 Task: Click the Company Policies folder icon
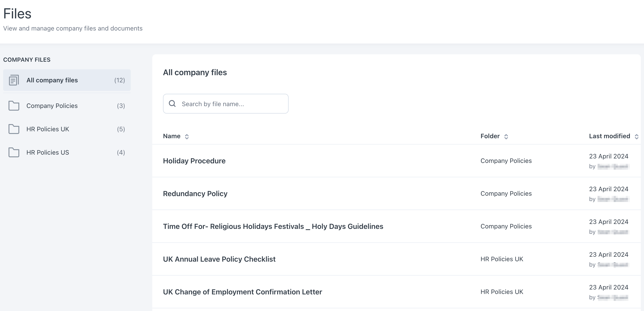pos(13,106)
